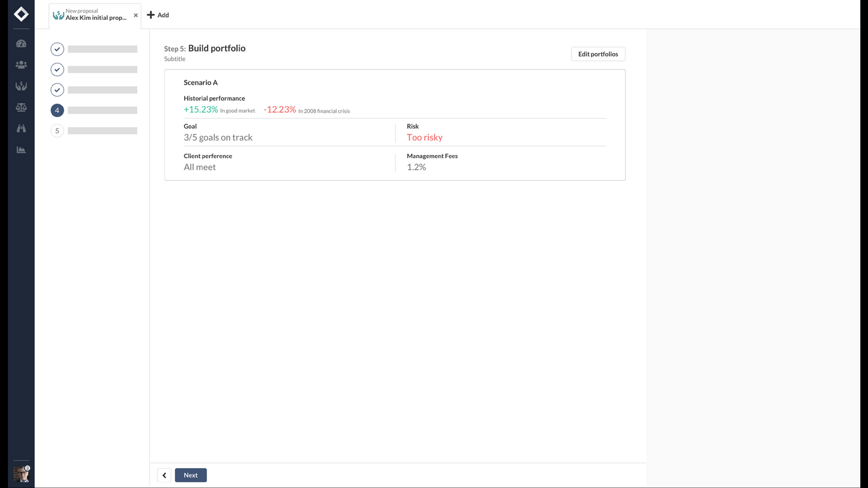Jump to step 5 in wizard
The width and height of the screenshot is (868, 488).
click(57, 131)
